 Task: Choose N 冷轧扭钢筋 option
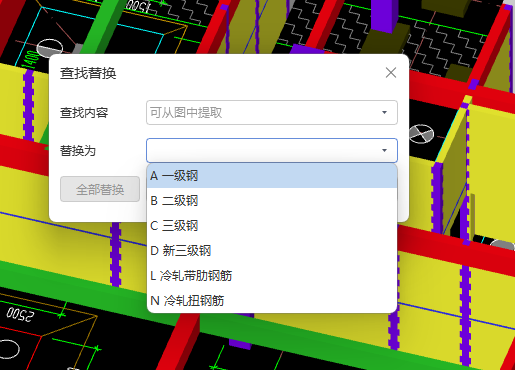pos(272,301)
